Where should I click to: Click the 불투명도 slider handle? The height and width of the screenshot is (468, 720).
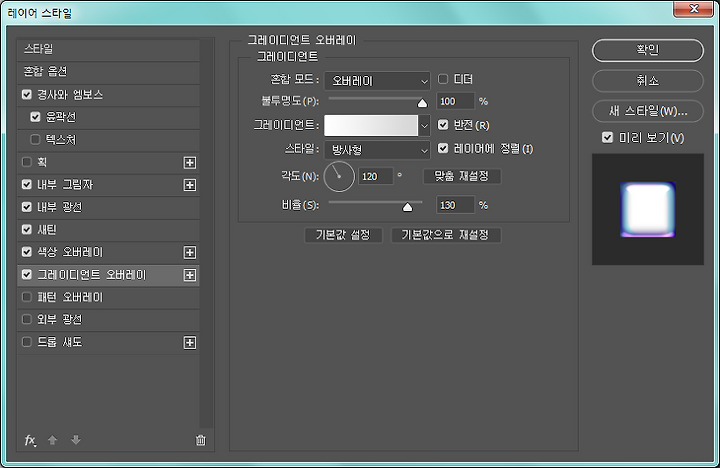(422, 103)
